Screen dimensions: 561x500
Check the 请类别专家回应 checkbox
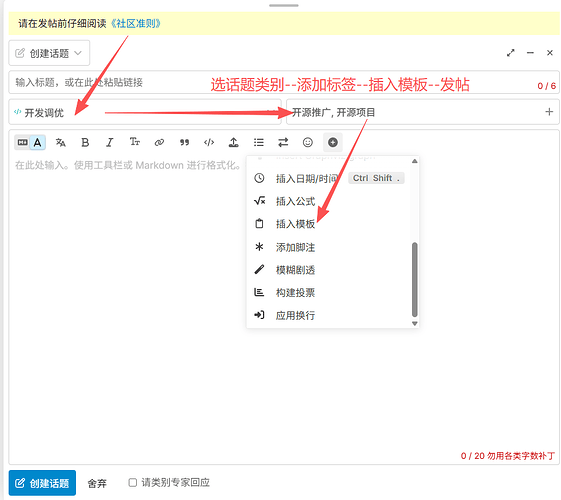click(x=133, y=482)
